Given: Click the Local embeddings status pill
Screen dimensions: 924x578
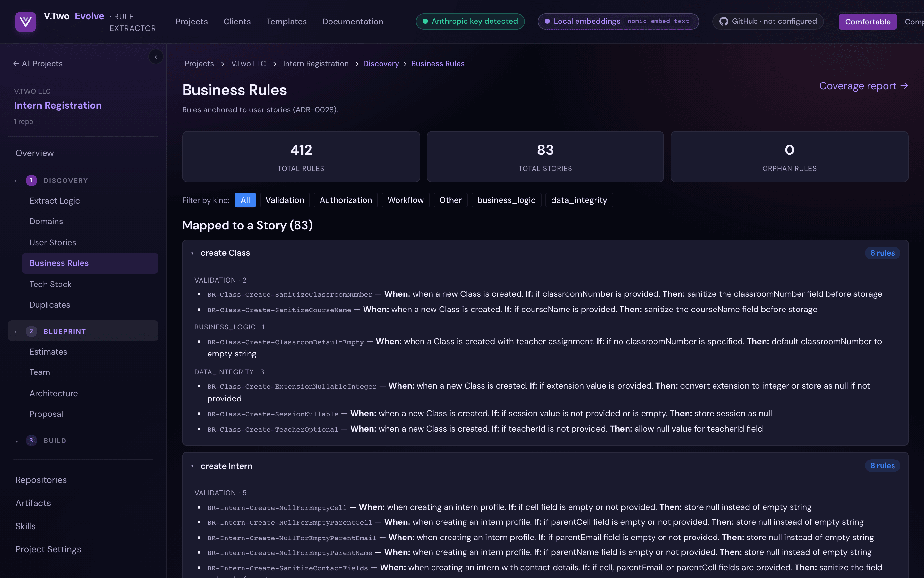Looking at the screenshot, I should coord(618,22).
